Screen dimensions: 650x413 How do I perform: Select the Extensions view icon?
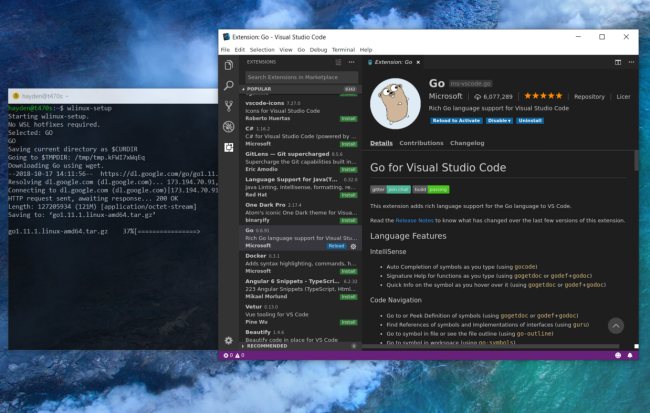coord(229,147)
